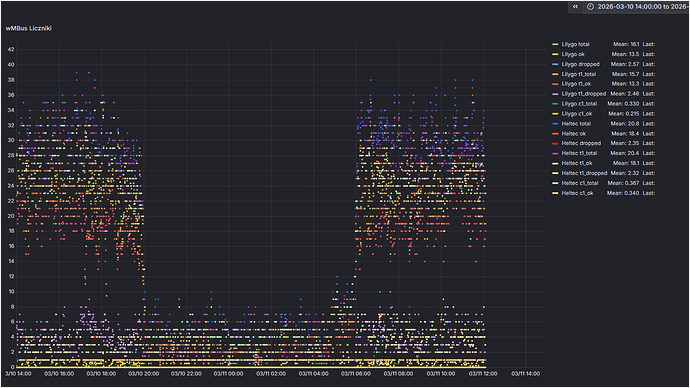Select the Heltec t1_dropped legend label
The height and width of the screenshot is (388, 690).
point(584,173)
